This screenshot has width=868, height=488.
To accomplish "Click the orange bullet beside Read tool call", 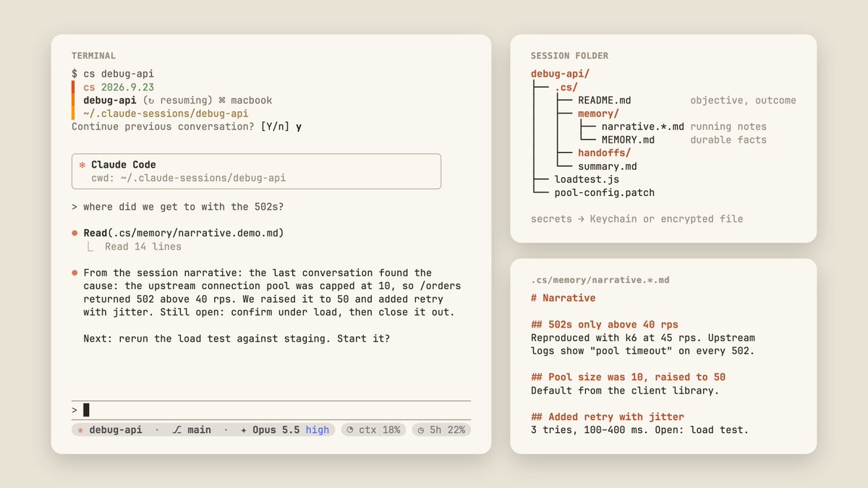I will click(x=75, y=234).
